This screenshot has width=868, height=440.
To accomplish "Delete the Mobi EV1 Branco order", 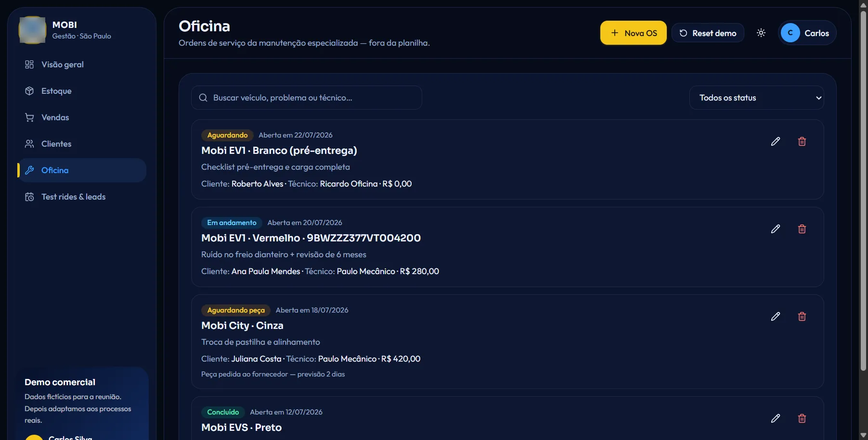I will 802,141.
